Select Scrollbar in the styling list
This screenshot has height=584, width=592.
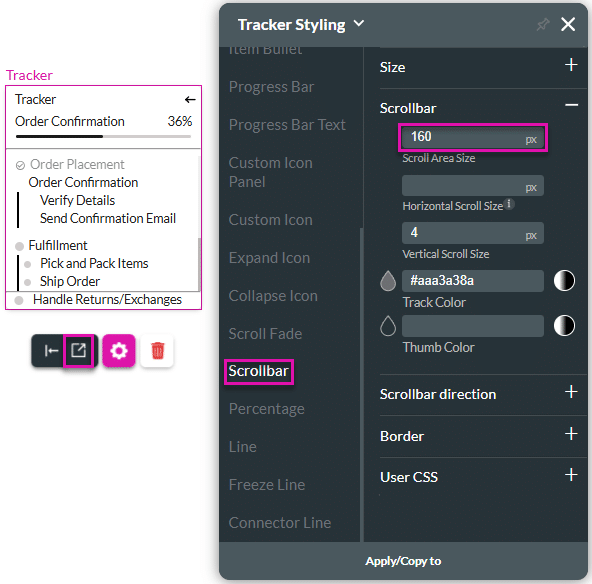point(259,371)
